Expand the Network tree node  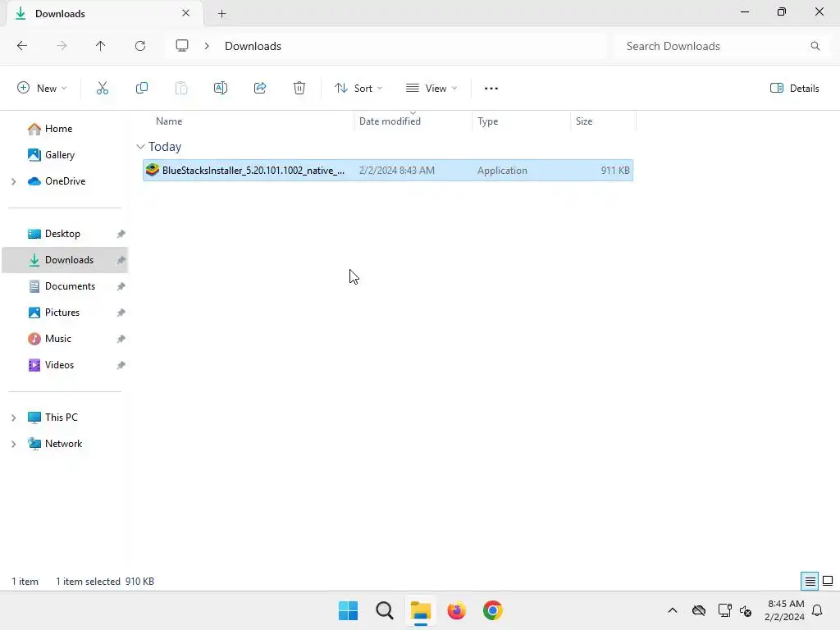pos(14,444)
